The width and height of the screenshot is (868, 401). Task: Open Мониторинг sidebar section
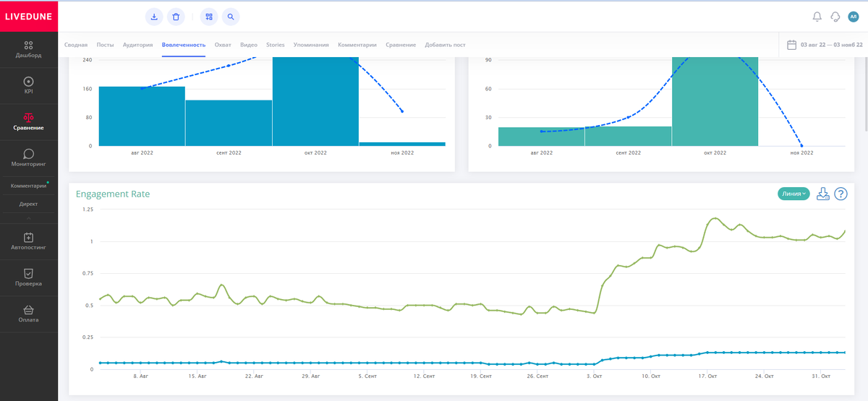pos(29,158)
